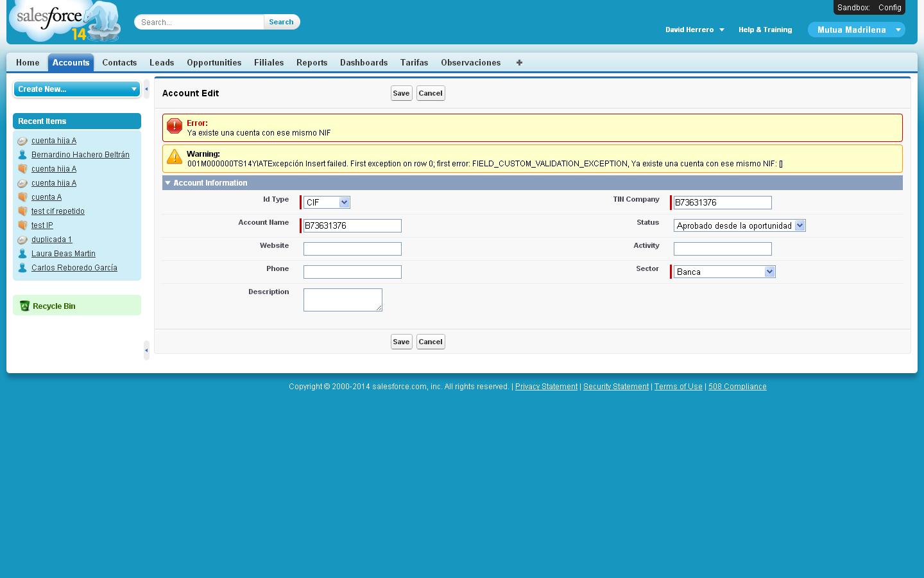Click the bottom Cancel button

[431, 342]
